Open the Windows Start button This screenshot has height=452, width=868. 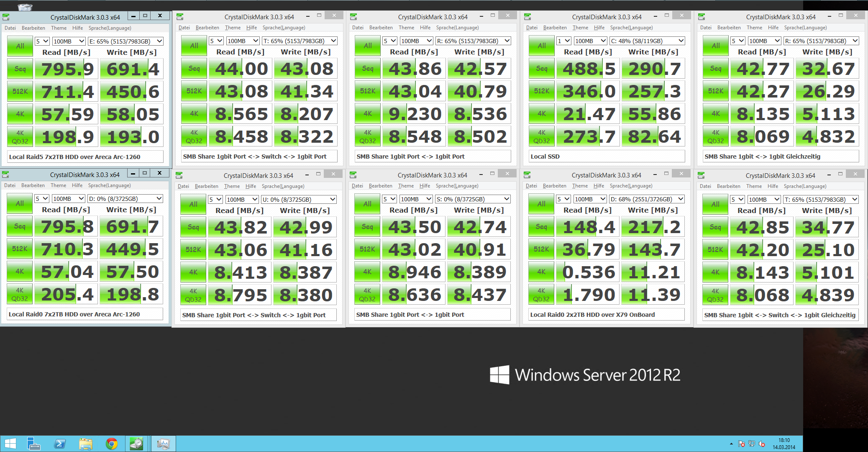point(10,444)
